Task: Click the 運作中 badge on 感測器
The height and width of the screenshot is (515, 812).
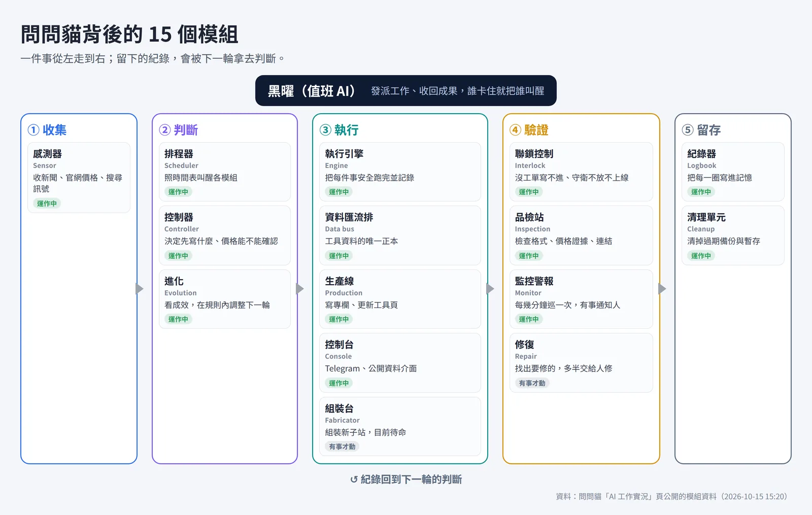Action: pos(47,203)
